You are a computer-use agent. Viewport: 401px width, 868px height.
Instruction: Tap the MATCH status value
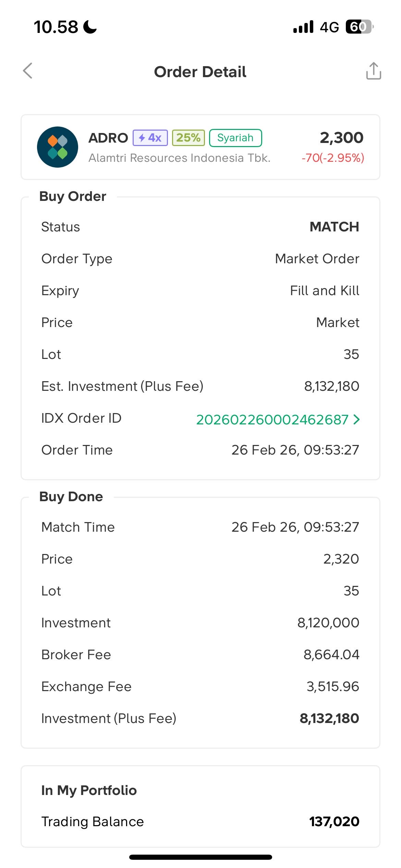334,227
